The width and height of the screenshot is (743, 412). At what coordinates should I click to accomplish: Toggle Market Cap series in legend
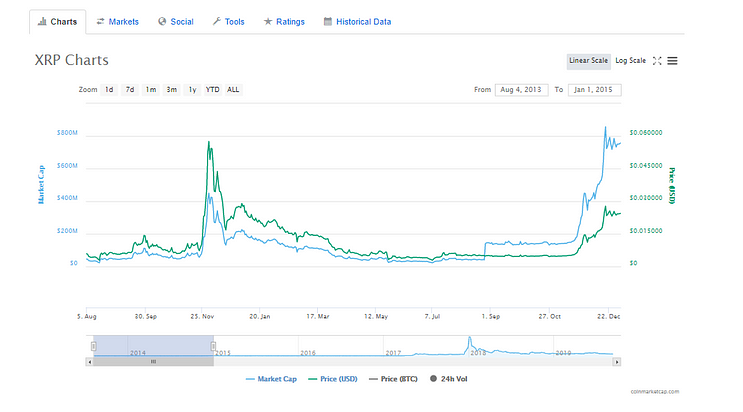272,379
